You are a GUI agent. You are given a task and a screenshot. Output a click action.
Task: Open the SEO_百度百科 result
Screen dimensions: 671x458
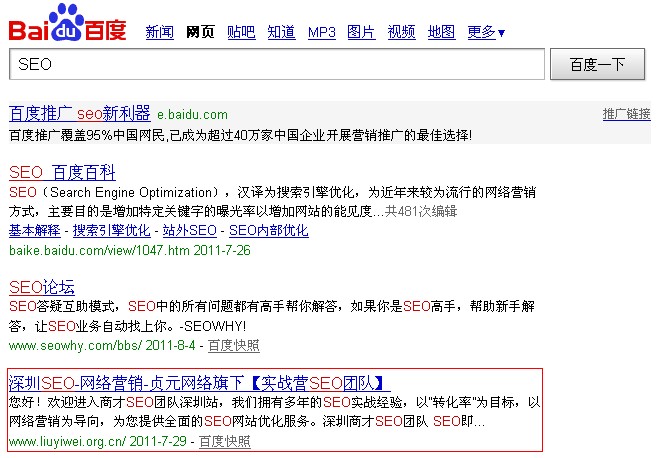(x=62, y=172)
